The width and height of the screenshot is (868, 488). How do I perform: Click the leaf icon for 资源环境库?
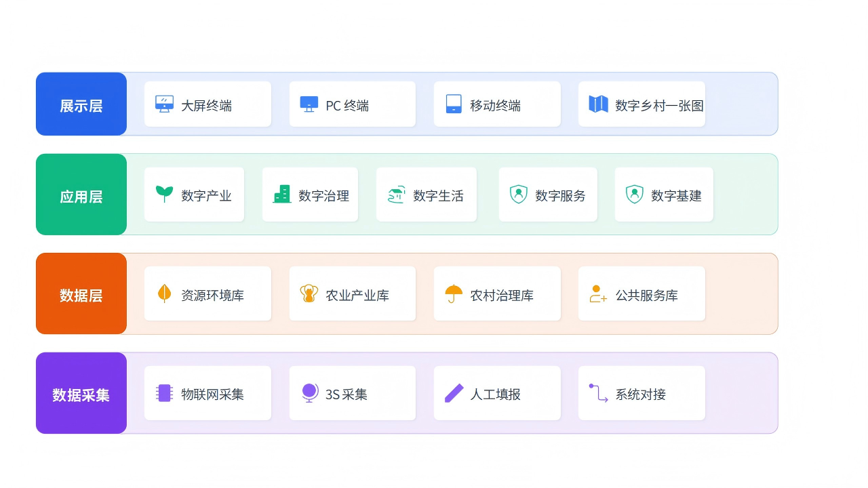(163, 293)
